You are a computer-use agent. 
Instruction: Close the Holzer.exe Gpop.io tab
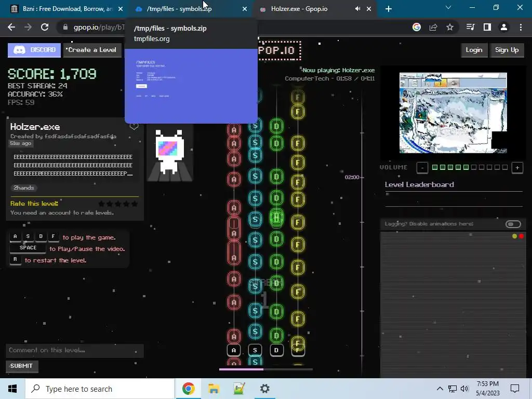[x=369, y=9]
